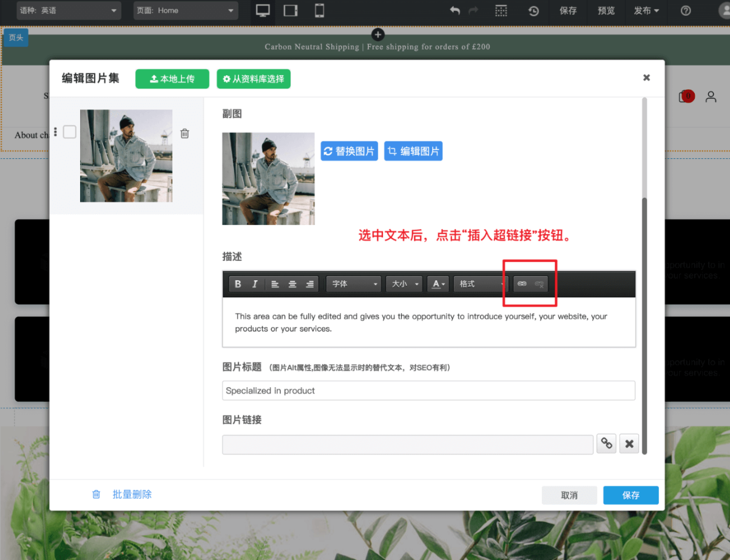
Task: Clear image link with X button
Action: click(629, 444)
